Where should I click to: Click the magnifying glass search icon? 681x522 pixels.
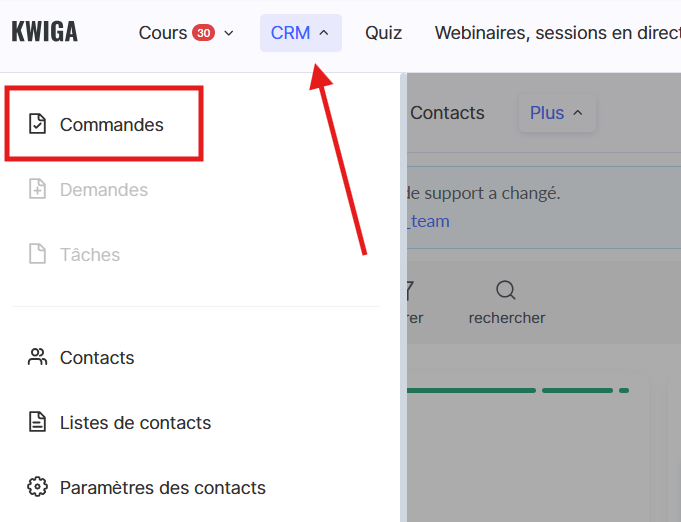[x=506, y=291]
